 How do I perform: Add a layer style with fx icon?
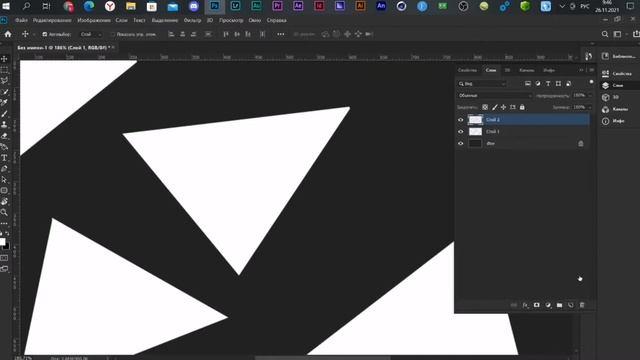525,305
